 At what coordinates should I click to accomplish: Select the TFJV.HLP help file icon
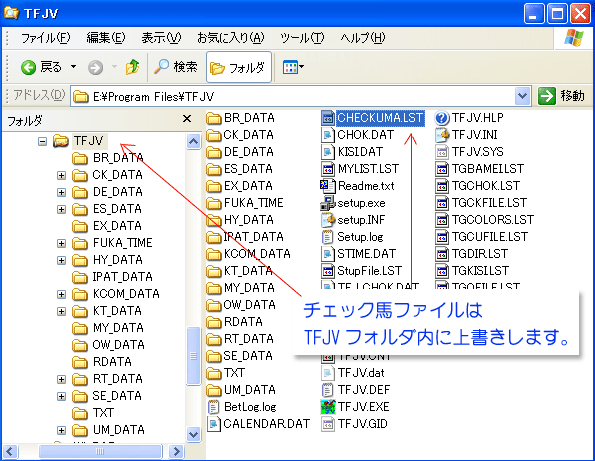click(x=442, y=118)
